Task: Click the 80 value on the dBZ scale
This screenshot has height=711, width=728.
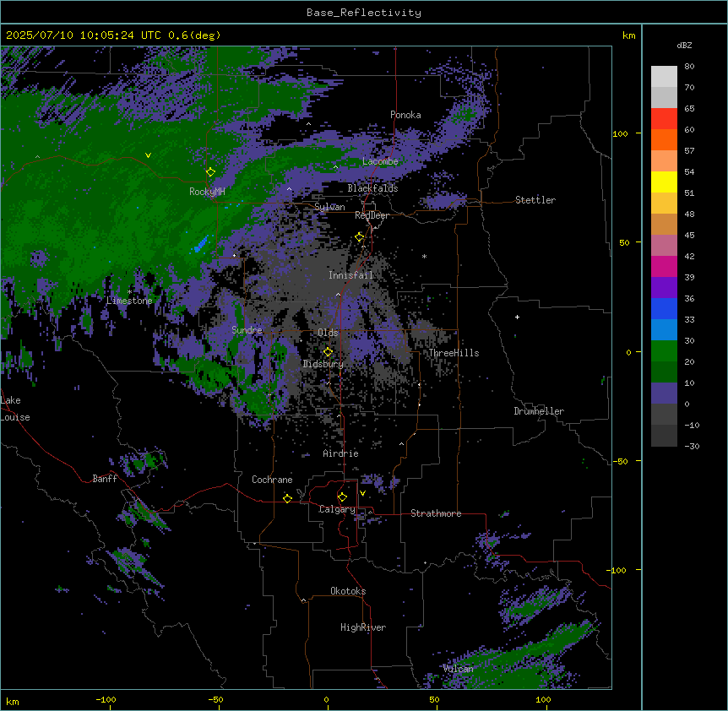Action: 689,67
